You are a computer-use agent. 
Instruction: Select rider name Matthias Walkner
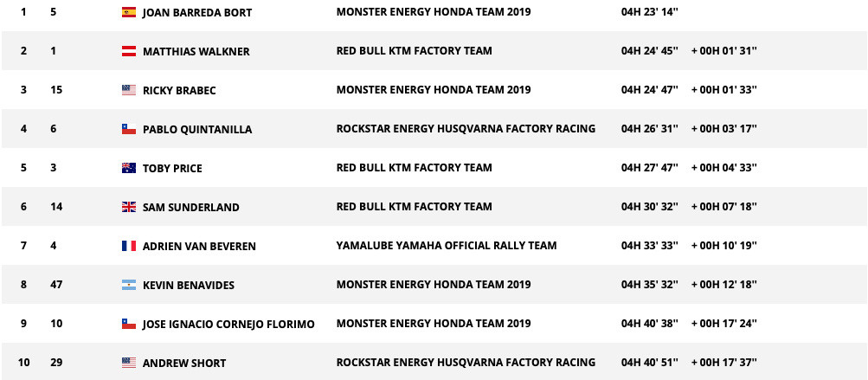click(x=196, y=52)
